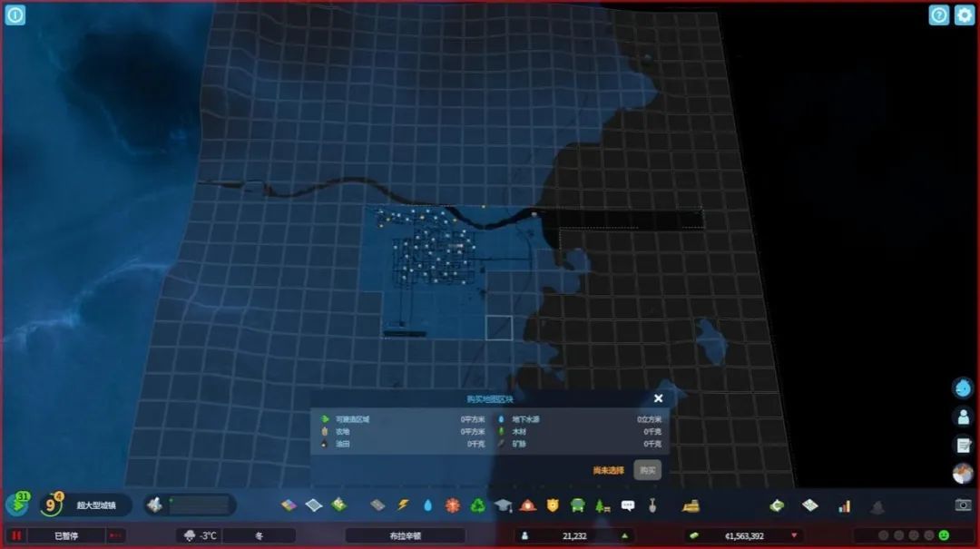
Task: Click the orange no-selection warning text
Action: 608,470
